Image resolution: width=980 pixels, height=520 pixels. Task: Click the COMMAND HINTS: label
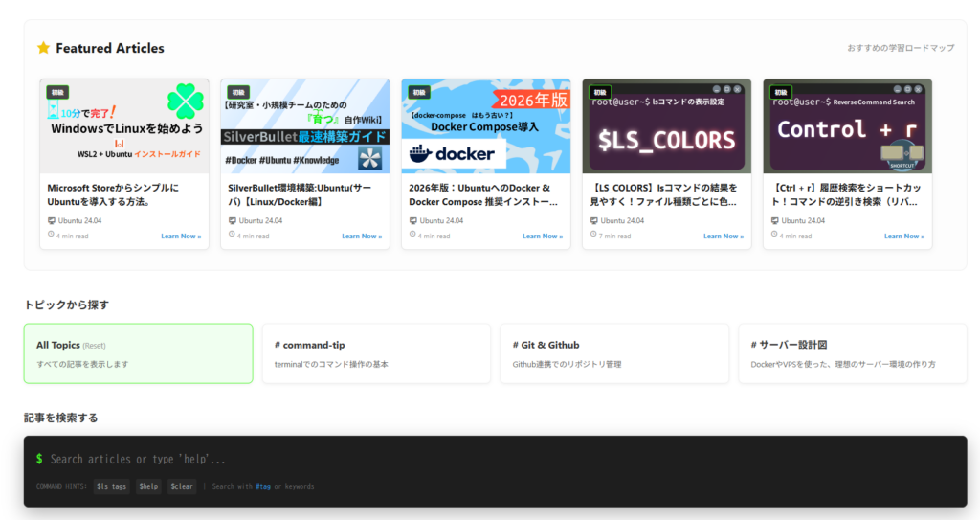61,486
